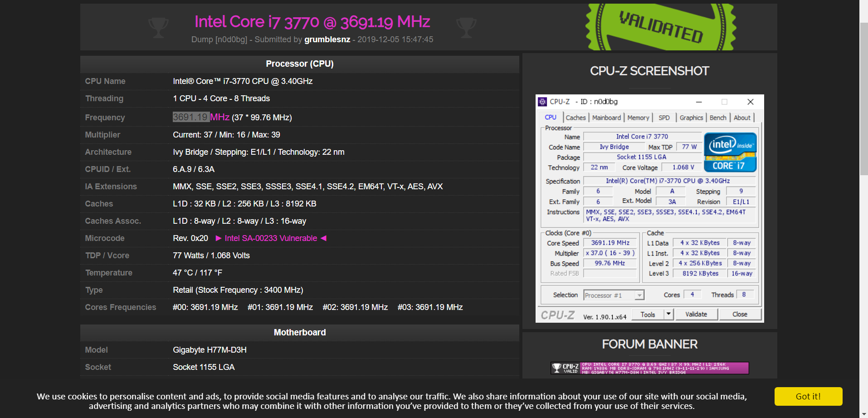868x418 pixels.
Task: Click the Core Speed field in CPU-Z screenshot
Action: click(610, 243)
